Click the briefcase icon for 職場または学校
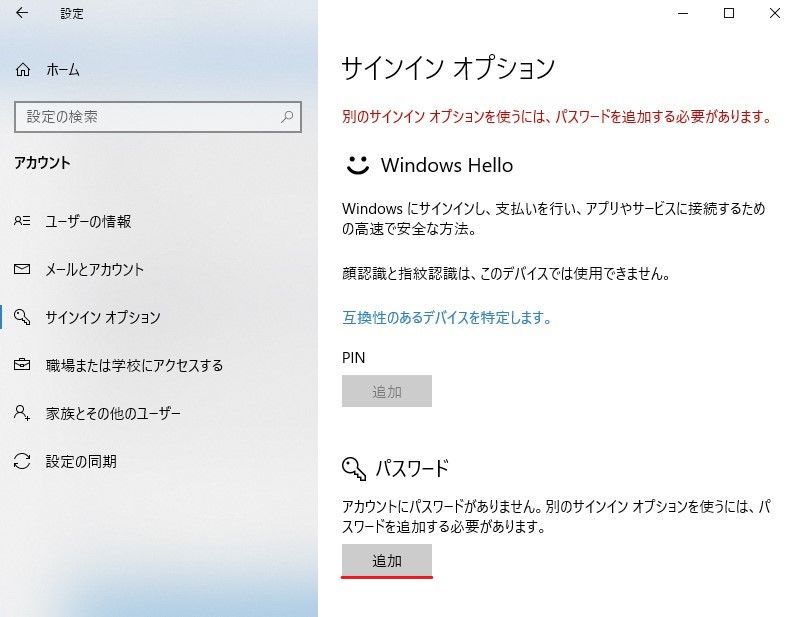This screenshot has width=794, height=617. click(x=22, y=365)
